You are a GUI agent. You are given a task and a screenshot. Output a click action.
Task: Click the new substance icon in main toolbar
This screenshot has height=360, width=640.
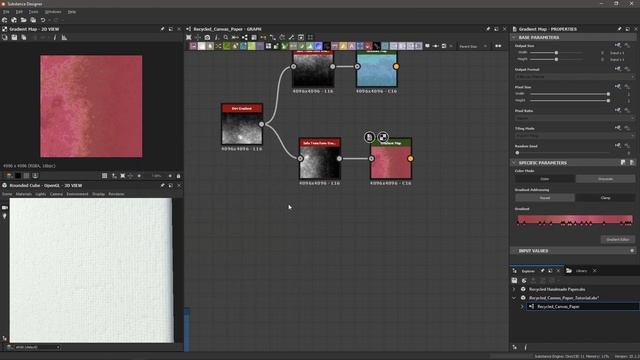click(4, 20)
